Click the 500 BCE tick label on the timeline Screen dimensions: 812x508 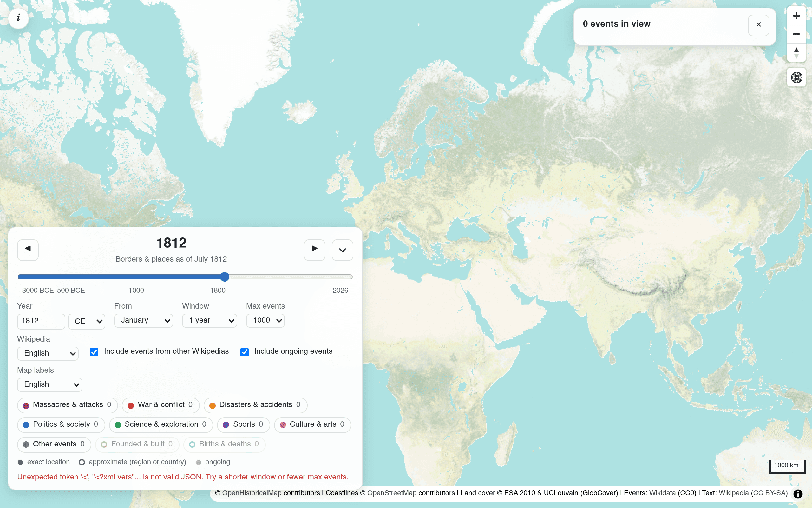click(71, 290)
